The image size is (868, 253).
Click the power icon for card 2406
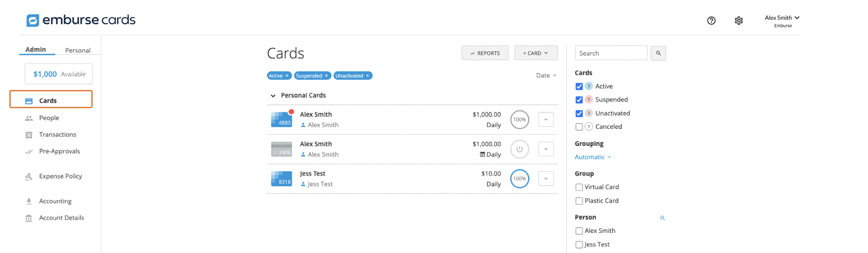tap(519, 149)
